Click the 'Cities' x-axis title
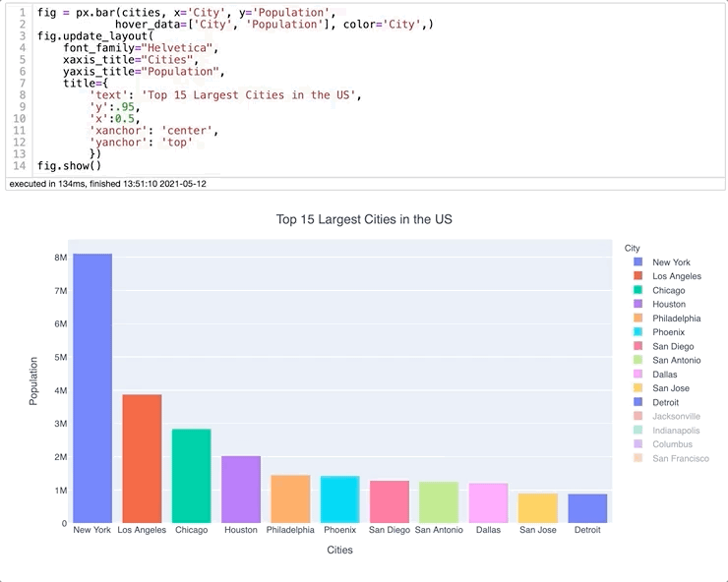 coord(339,550)
